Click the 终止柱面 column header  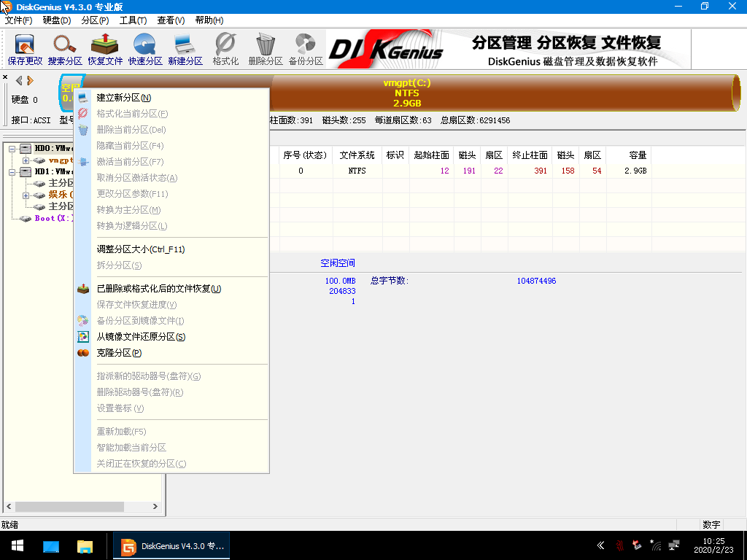click(530, 155)
